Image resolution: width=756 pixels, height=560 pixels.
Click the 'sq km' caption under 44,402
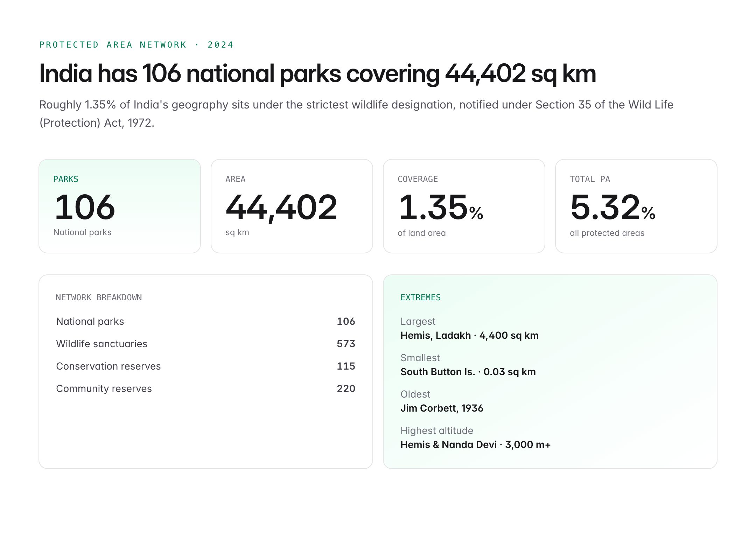tap(237, 232)
